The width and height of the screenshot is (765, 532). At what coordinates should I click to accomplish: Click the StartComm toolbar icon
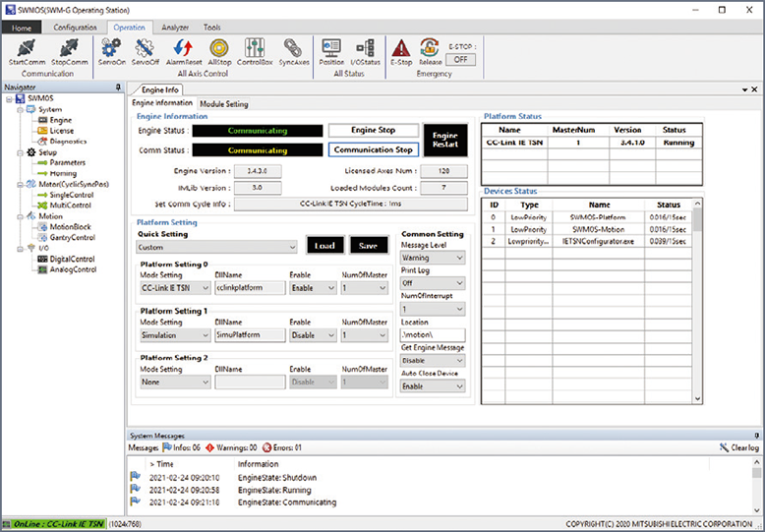pos(27,52)
